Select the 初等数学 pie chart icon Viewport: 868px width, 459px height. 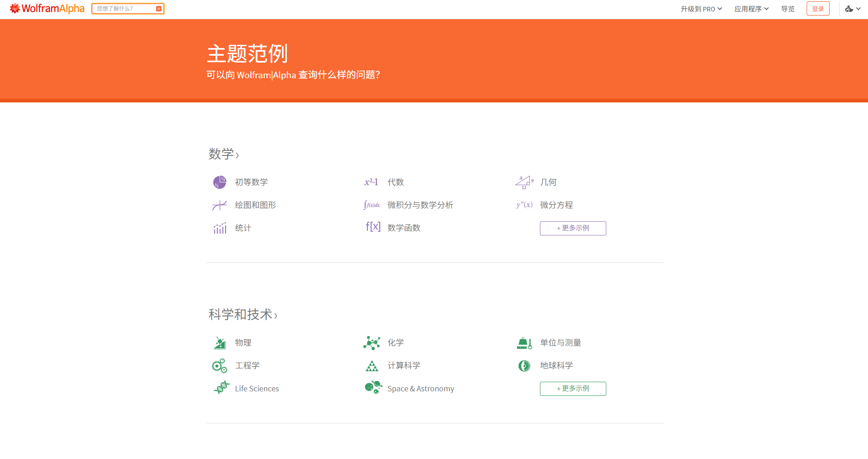(220, 182)
